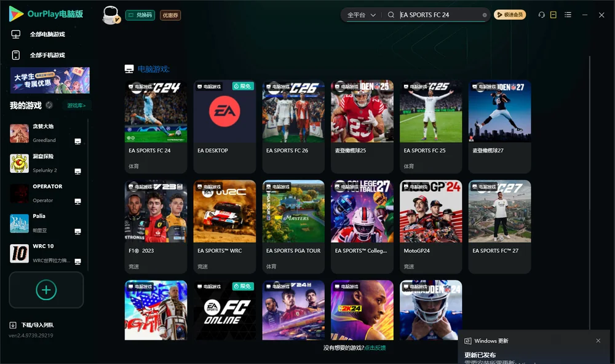Click the 电脑游戏 section monitor icon

[x=129, y=69]
